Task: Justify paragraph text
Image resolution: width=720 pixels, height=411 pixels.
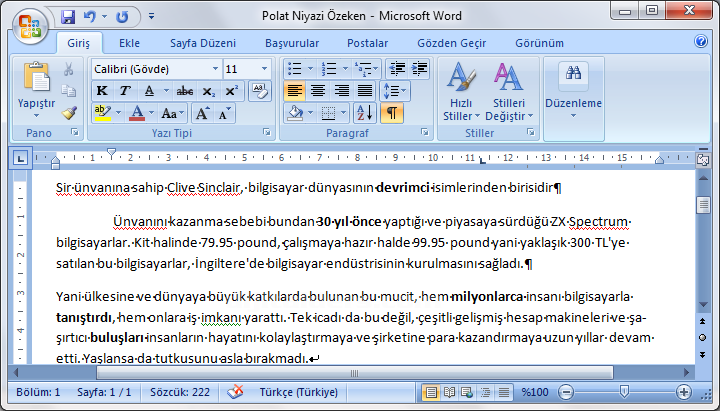Action: click(x=365, y=91)
